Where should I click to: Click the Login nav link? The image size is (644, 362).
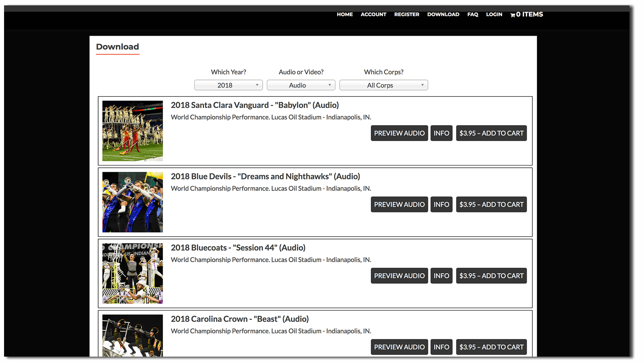pyautogui.click(x=494, y=14)
